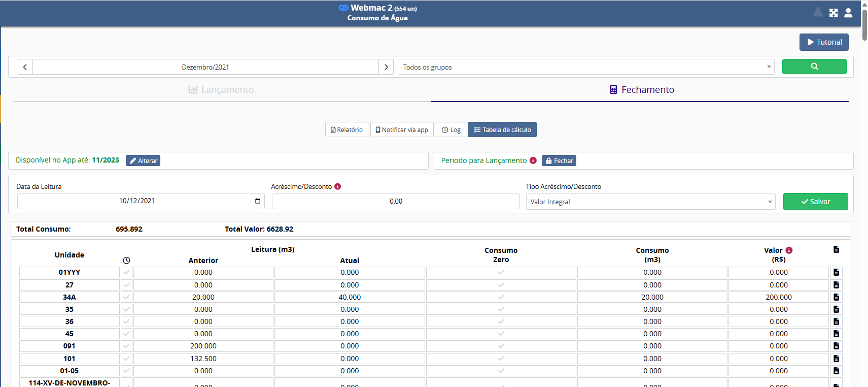The height and width of the screenshot is (387, 868).
Task: Open calendar picker in Data da Leitura
Action: pyautogui.click(x=258, y=201)
